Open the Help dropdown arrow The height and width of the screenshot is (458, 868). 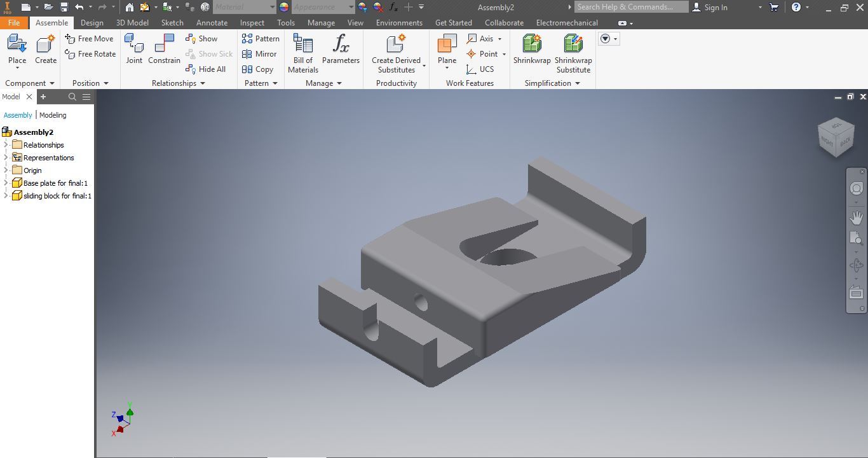click(807, 7)
